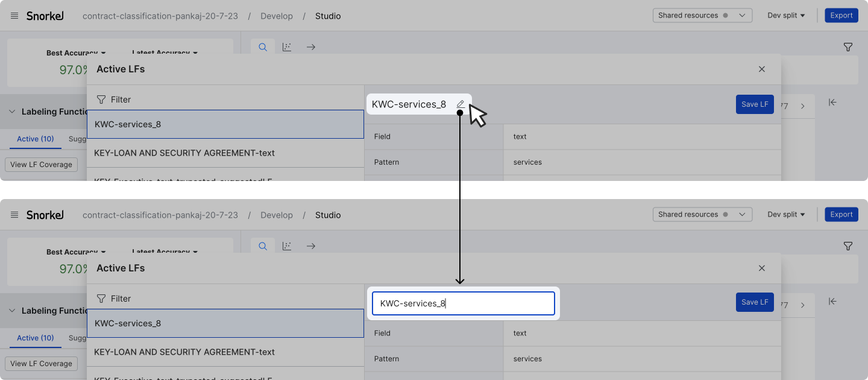Open the Develop breadcrumb in the lower screenshot
Viewport: 868px width, 380px height.
[277, 215]
